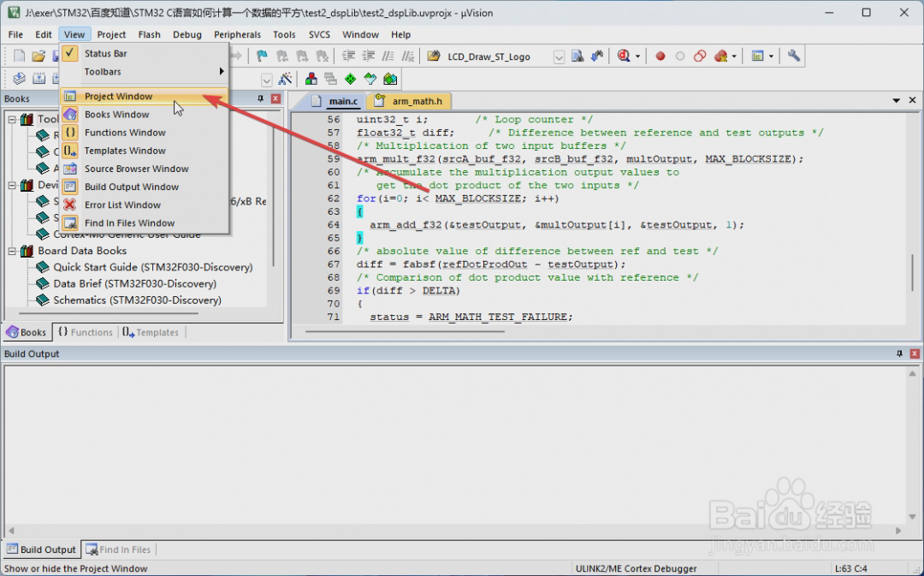Pin the Build Output panel
924x576 pixels.
[899, 353]
